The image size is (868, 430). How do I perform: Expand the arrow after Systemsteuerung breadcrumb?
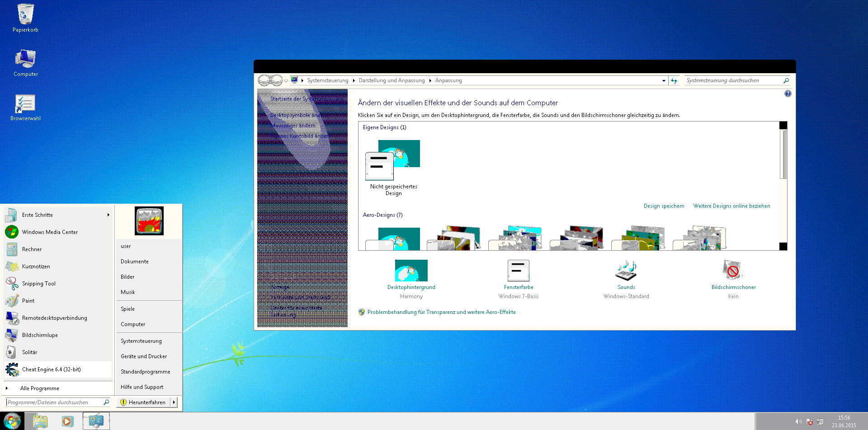pos(354,80)
